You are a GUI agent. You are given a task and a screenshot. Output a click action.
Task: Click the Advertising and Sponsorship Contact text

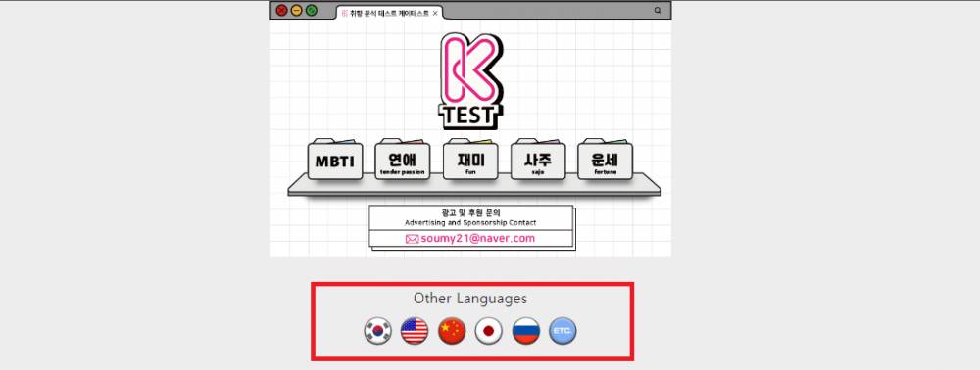470,222
